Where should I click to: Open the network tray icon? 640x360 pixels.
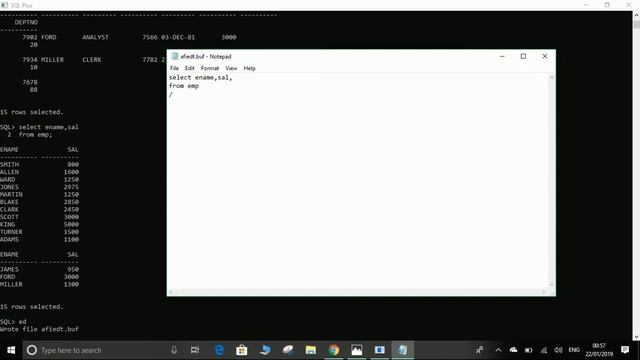click(544, 350)
